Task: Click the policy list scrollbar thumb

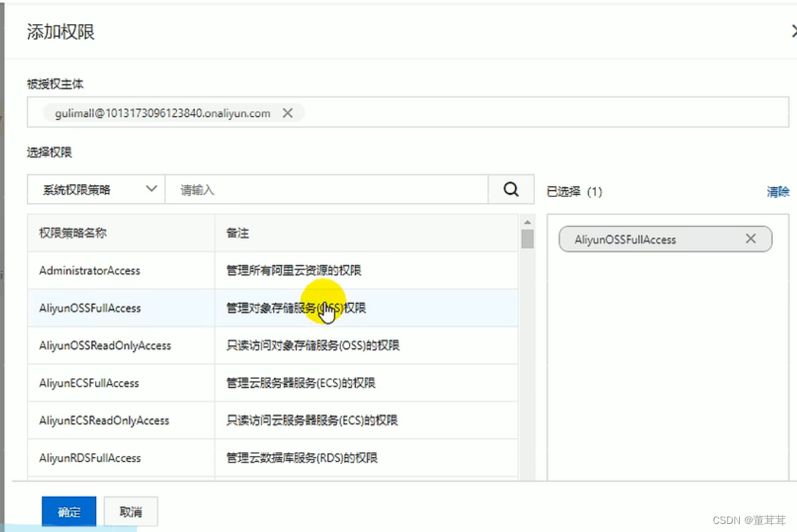Action: pos(527,239)
